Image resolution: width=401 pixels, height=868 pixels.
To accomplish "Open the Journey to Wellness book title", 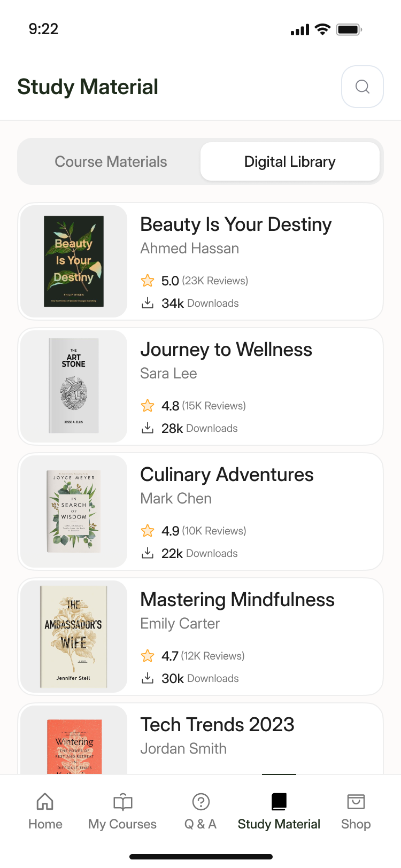I will (x=226, y=350).
